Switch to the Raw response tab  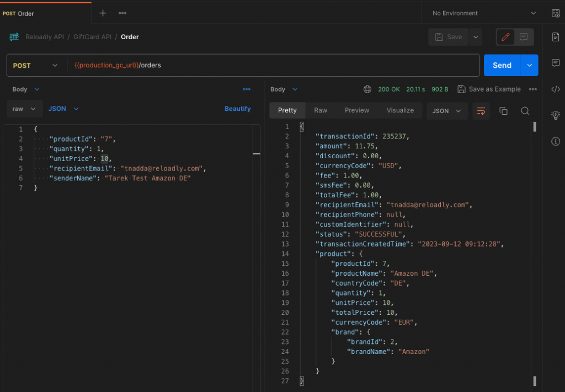321,110
